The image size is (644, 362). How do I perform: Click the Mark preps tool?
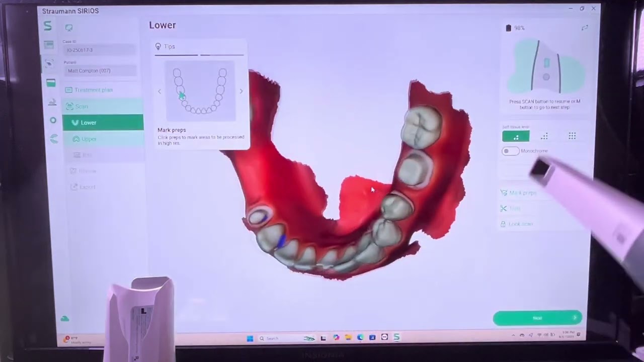point(519,193)
